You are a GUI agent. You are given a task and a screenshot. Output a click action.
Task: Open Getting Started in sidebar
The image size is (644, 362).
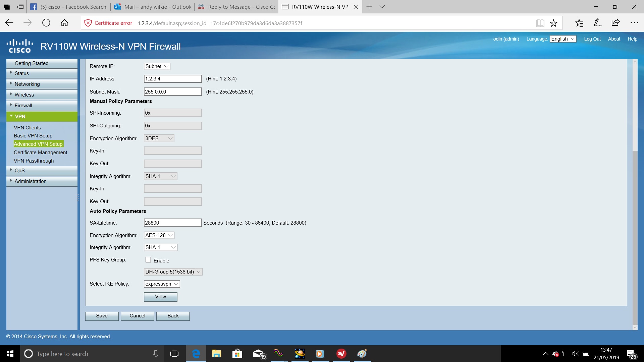(42, 63)
